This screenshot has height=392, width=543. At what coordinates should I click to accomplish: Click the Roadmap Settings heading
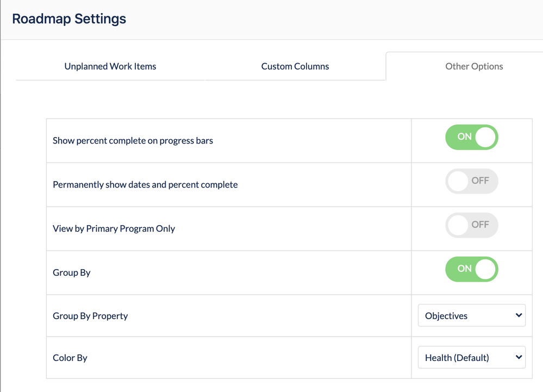click(69, 19)
